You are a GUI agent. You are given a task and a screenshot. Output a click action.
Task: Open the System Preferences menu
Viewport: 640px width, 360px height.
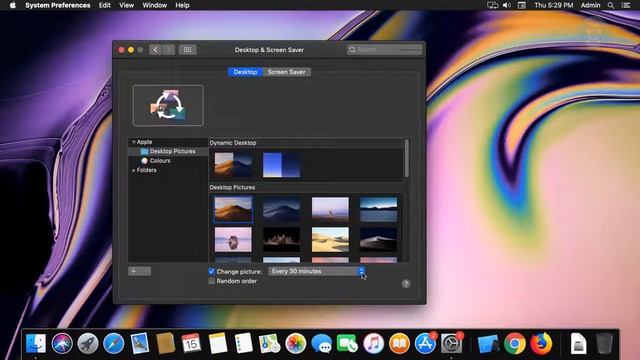coord(58,5)
